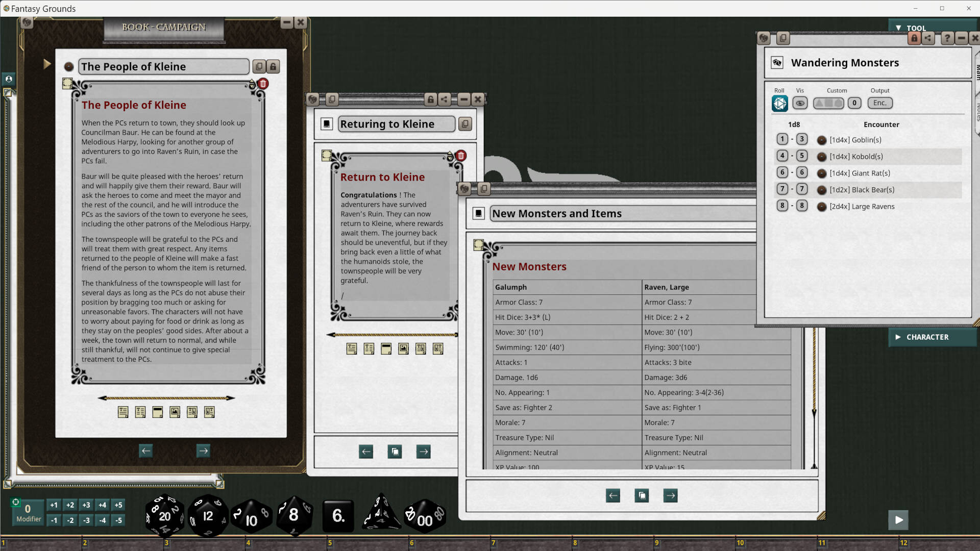980x551 pixels.
Task: Open help for the Wandering Monsters window
Action: tap(947, 38)
